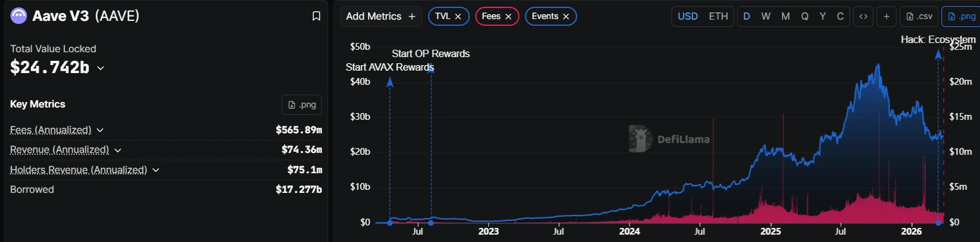Click the $17.277b borrowed value
Viewport: 980px width, 242px height.
coord(299,190)
